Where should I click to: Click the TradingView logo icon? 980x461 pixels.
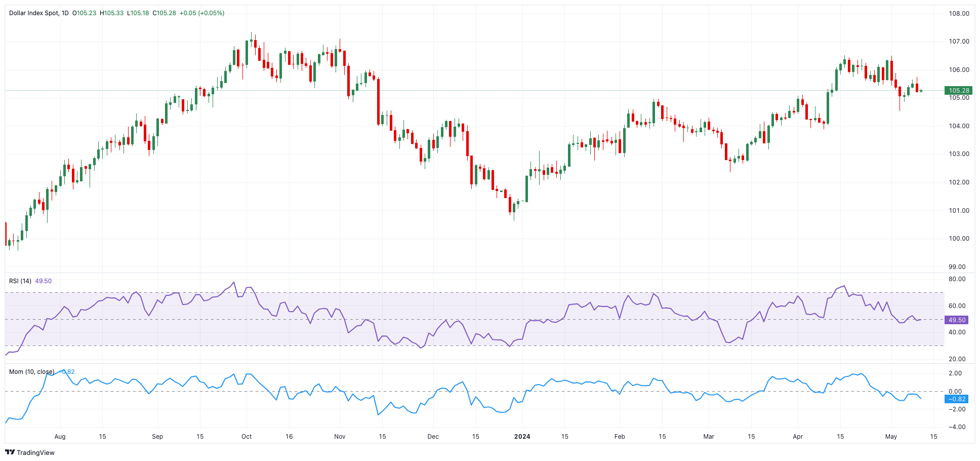pyautogui.click(x=10, y=452)
